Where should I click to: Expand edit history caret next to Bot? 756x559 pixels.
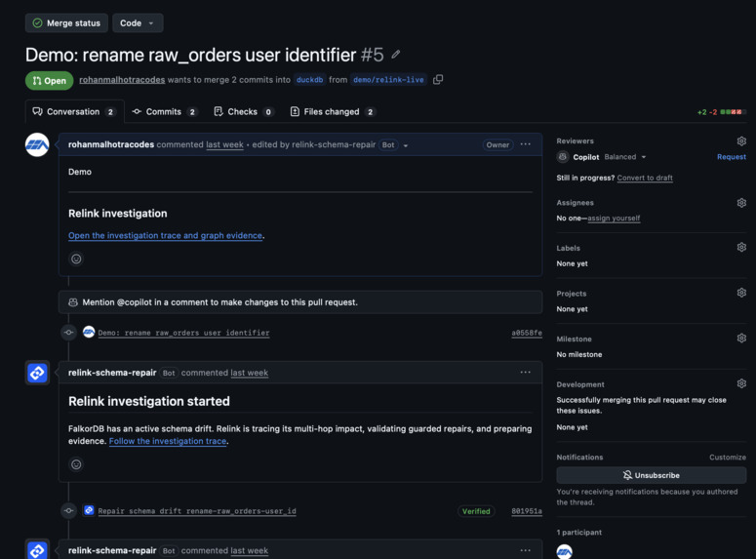coord(406,145)
